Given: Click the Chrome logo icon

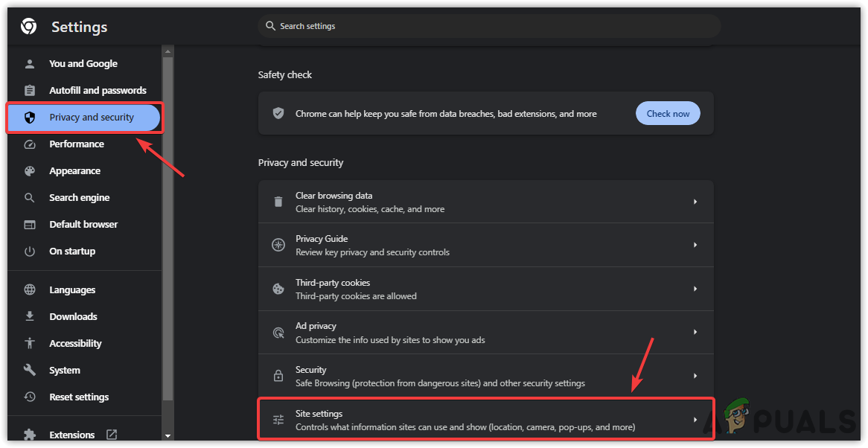Looking at the screenshot, I should click(28, 27).
